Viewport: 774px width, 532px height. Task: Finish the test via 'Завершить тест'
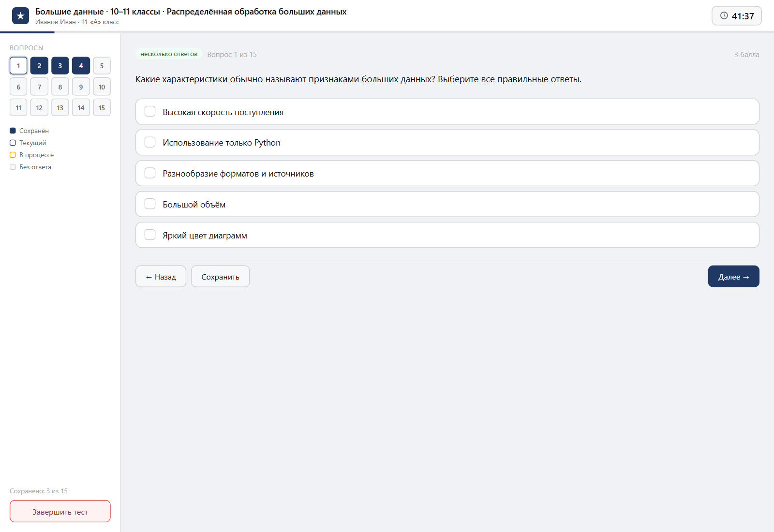(x=60, y=512)
